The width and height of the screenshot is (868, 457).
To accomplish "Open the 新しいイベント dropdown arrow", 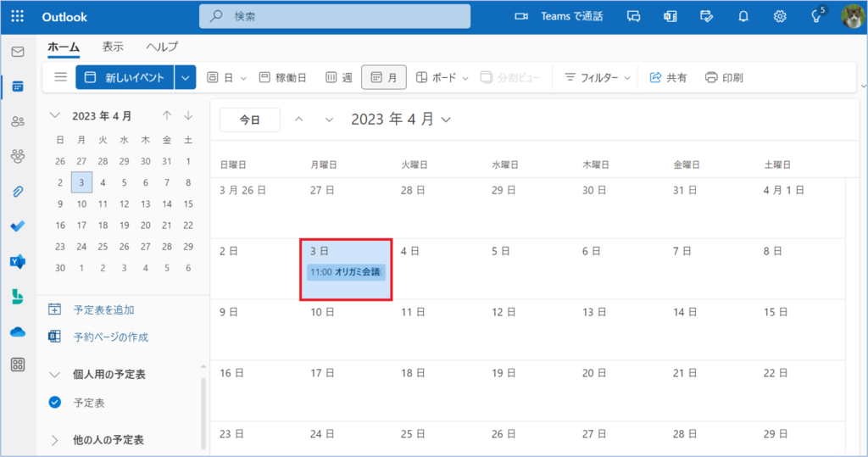I will pos(186,77).
